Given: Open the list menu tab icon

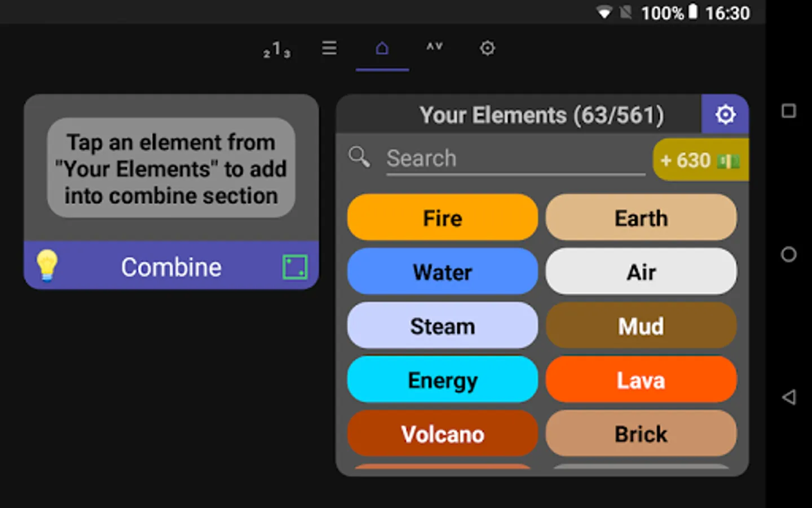Looking at the screenshot, I should tap(329, 49).
